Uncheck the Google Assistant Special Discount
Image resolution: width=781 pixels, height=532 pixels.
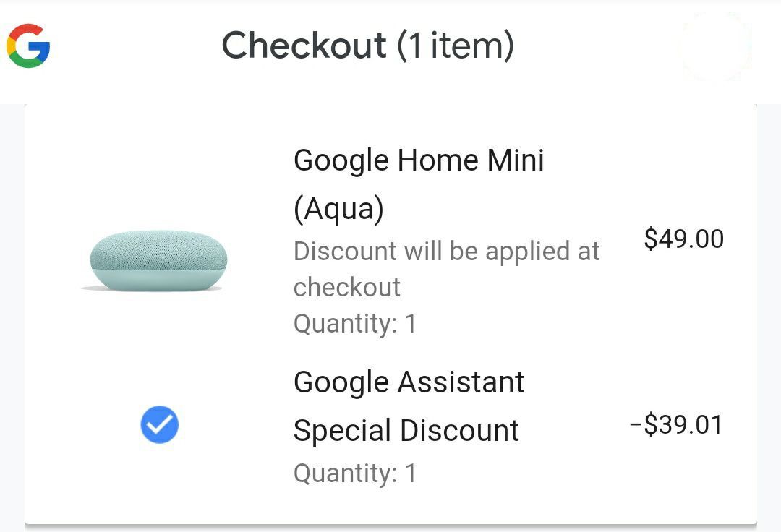point(158,424)
